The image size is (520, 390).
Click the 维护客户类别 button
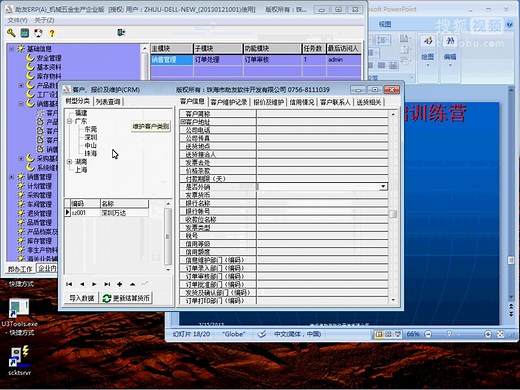coord(151,127)
